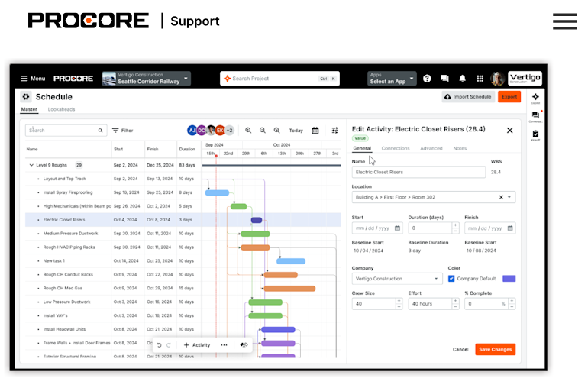
Task: Click the Vertigo Construction company logo
Action: tap(525, 79)
